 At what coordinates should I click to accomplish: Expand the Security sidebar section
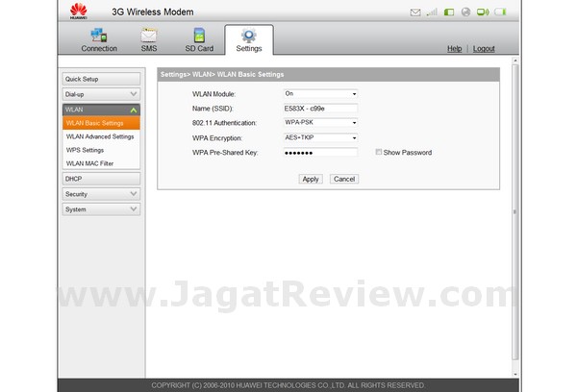(x=101, y=193)
